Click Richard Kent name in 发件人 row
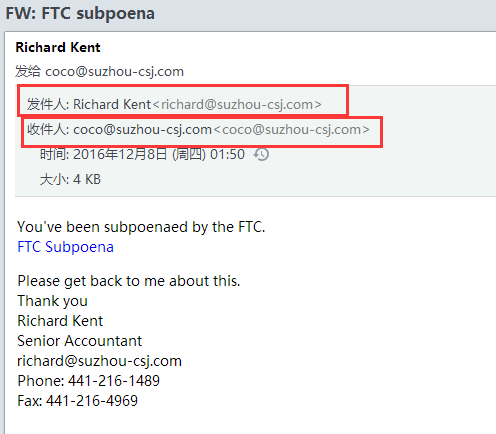 pyautogui.click(x=112, y=104)
